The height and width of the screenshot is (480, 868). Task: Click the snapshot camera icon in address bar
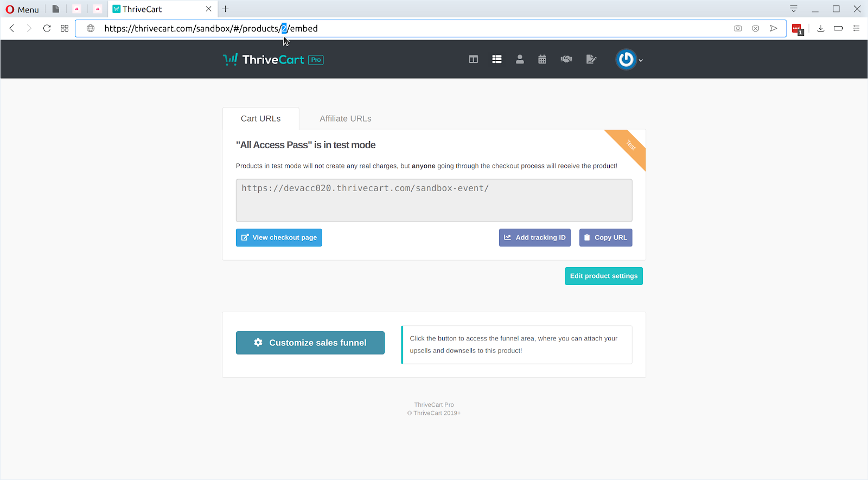tap(738, 28)
